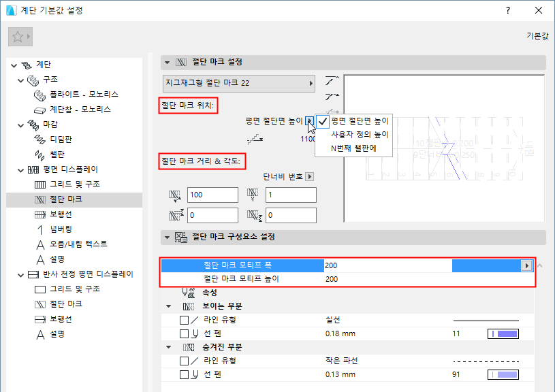Open 오름/내림 텍스트 settings page
Viewport: 555px width, 392px height.
pos(78,244)
